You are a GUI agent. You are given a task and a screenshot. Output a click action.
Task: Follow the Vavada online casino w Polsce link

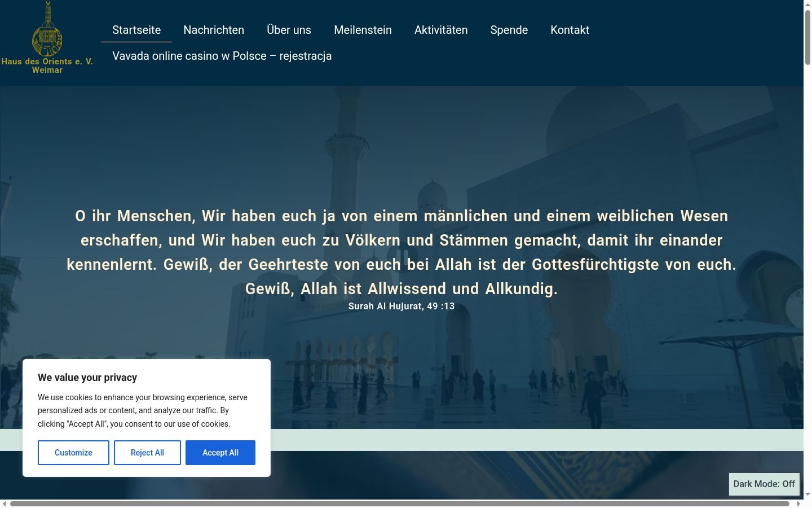[222, 56]
